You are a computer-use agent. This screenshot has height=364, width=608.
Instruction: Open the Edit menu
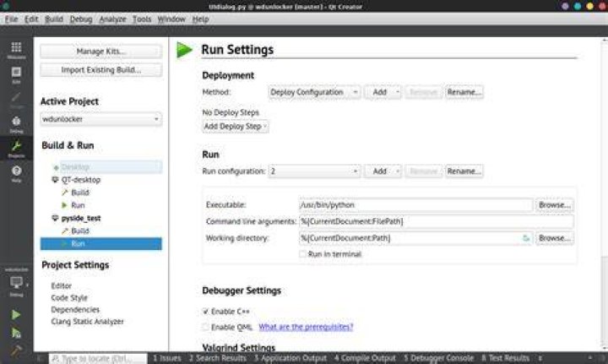(31, 19)
